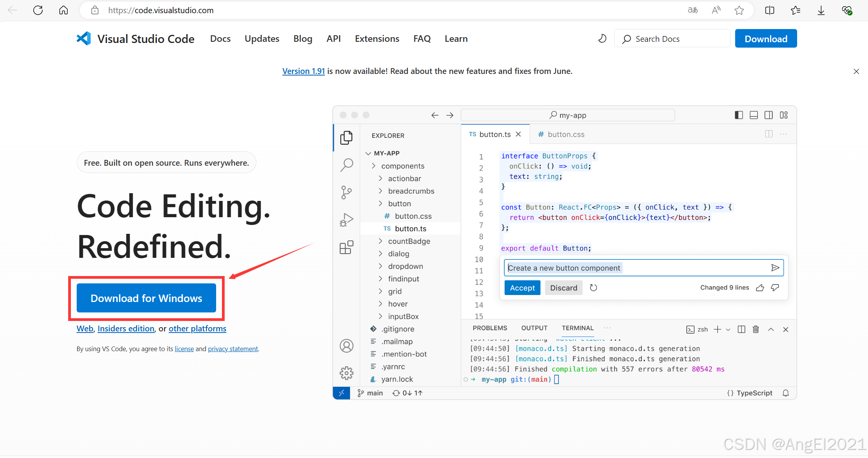Click the sync changes status item
868x458 pixels.
coord(407,393)
